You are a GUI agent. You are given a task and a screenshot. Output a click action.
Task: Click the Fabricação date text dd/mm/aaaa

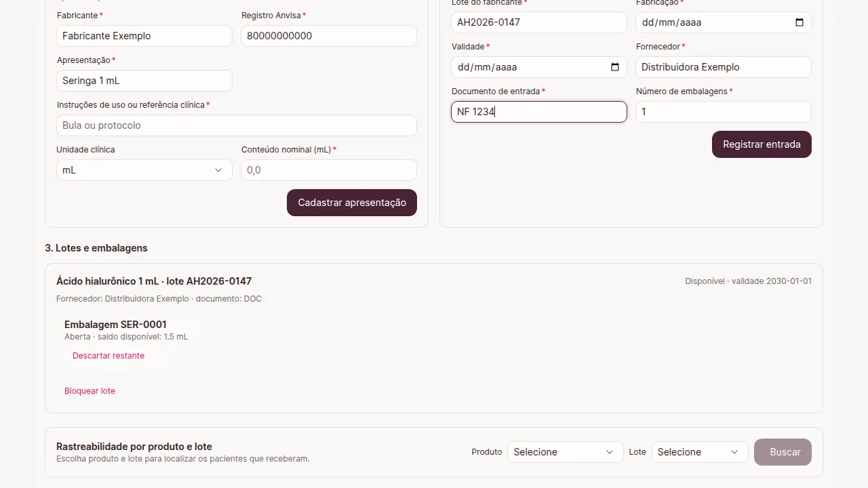[671, 22]
